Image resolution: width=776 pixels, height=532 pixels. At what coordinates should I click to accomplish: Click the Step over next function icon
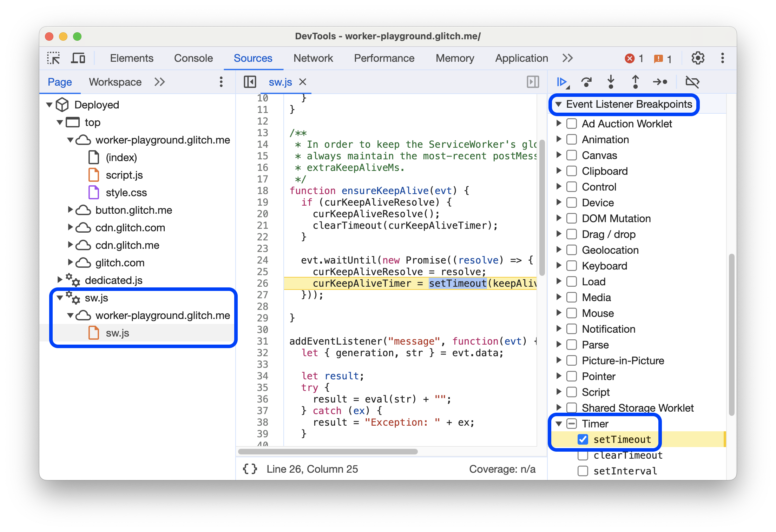586,82
